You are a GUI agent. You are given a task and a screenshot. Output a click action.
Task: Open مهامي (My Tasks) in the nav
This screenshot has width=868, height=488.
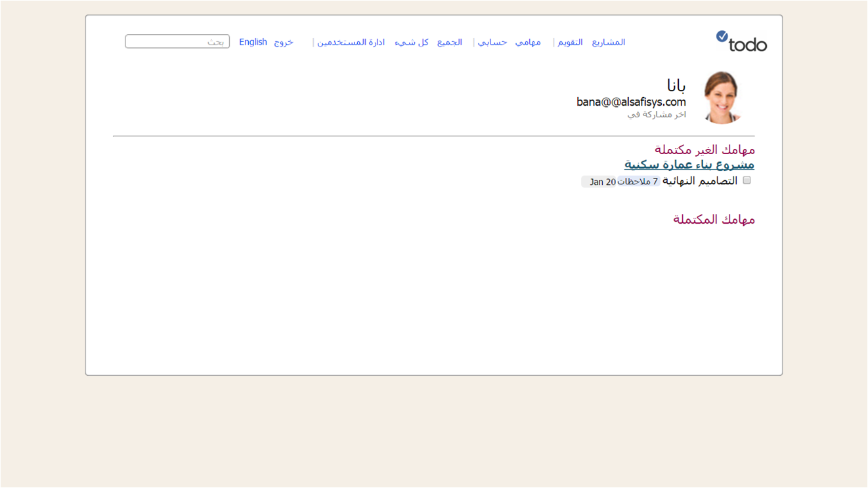pyautogui.click(x=528, y=42)
